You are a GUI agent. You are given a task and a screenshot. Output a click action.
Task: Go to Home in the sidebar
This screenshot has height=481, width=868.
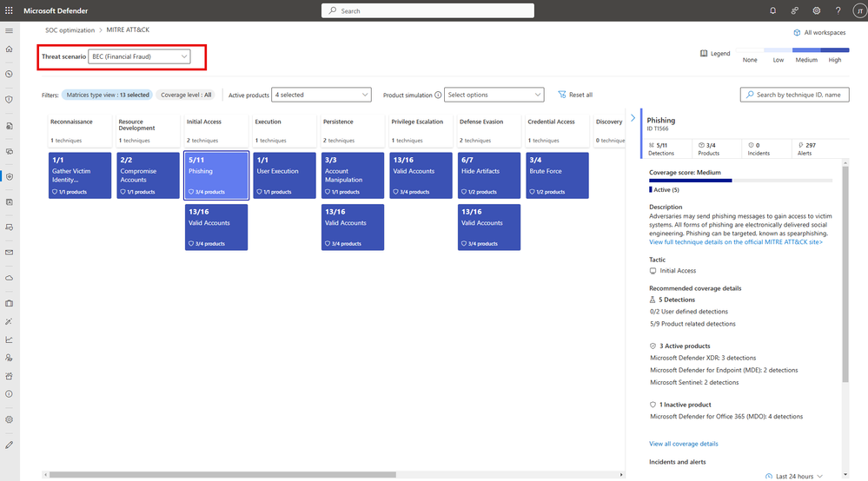(9, 49)
